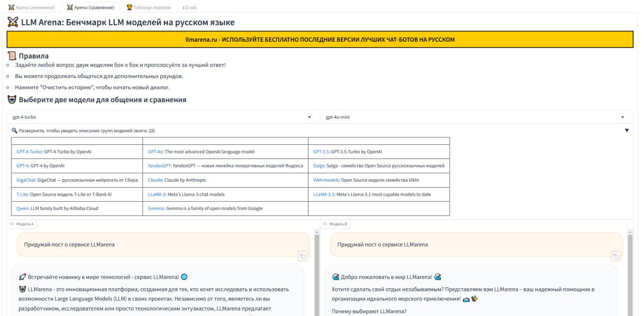Image resolution: width=644 pixels, height=316 pixels.
Task: Open the LLaMA-3.1 link
Action: (x=324, y=194)
